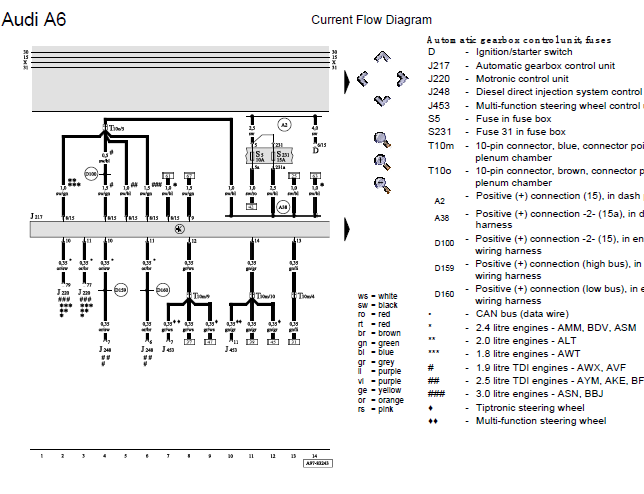The width and height of the screenshot is (644, 494).
Task: Click the 'br = brown' colour code
Action: 379,333
